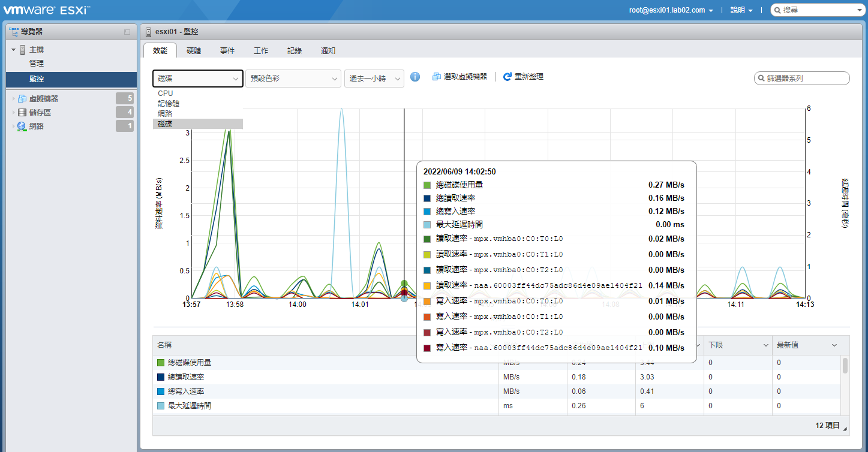The image size is (868, 452).
Task: Click the 網路 networking globe icon
Action: [x=22, y=126]
